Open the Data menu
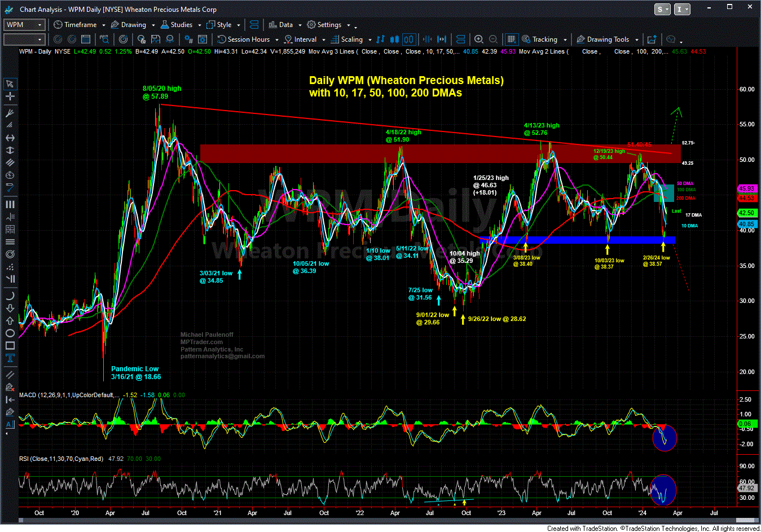Screen dimensions: 761x532 281,25
